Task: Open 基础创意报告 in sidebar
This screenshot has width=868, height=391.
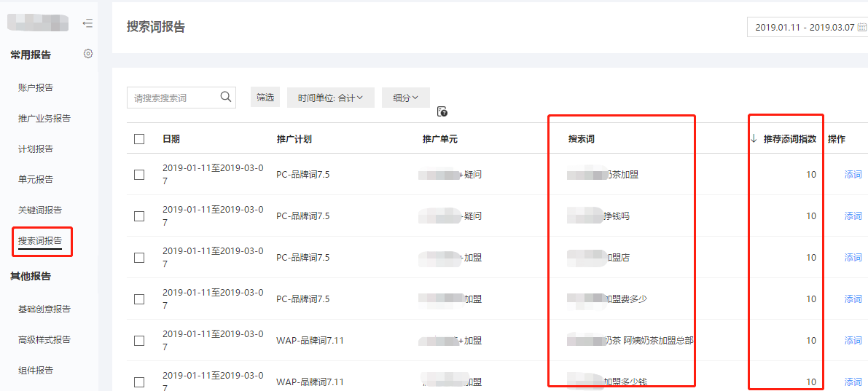Action: (x=44, y=309)
